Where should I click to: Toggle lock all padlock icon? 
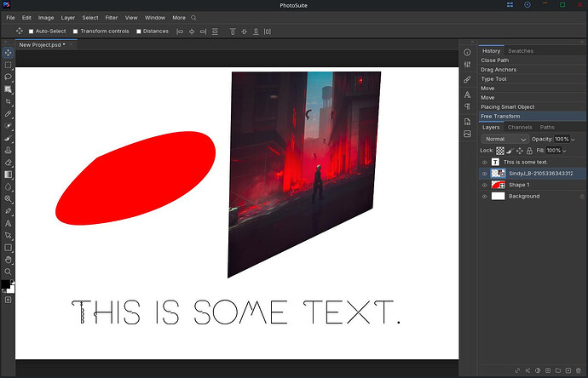[529, 151]
